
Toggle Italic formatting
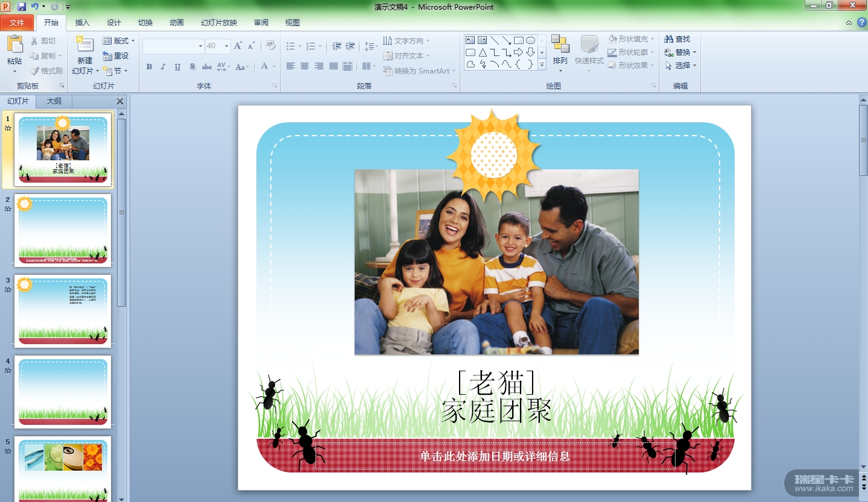point(163,67)
